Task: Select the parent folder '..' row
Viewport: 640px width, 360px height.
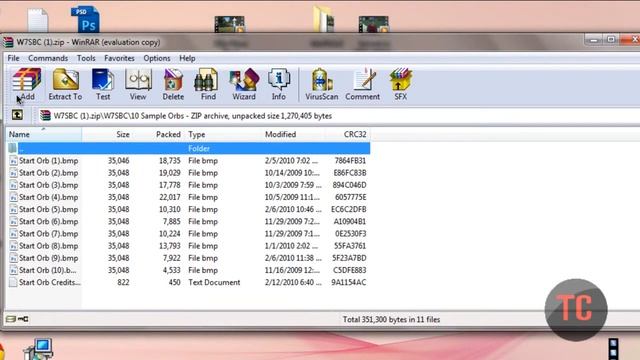Action: (x=188, y=148)
